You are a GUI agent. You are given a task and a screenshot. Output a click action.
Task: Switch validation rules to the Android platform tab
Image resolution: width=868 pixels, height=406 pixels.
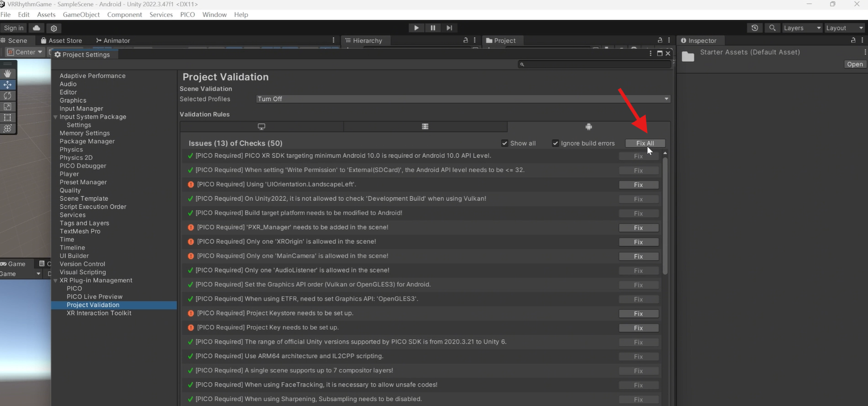[x=589, y=127]
